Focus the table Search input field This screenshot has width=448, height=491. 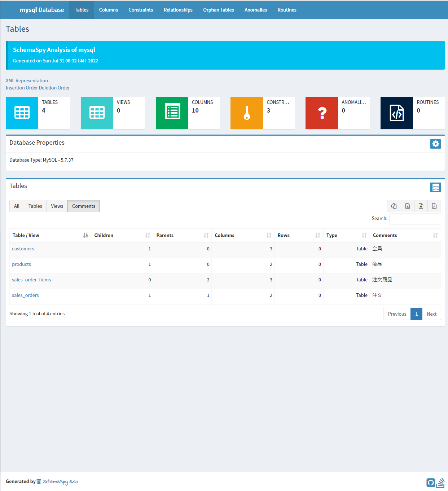[415, 219]
